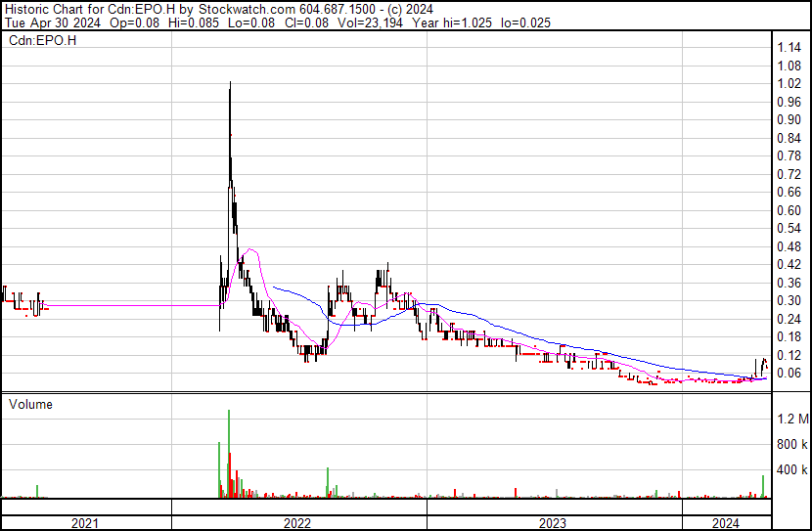The image size is (812, 531).
Task: Click the 0.48 price axis label
Action: point(789,246)
